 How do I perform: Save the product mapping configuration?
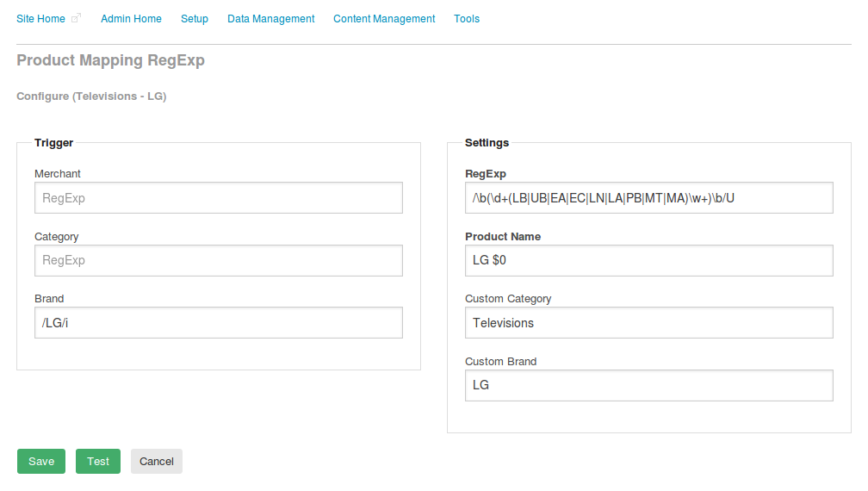41,461
